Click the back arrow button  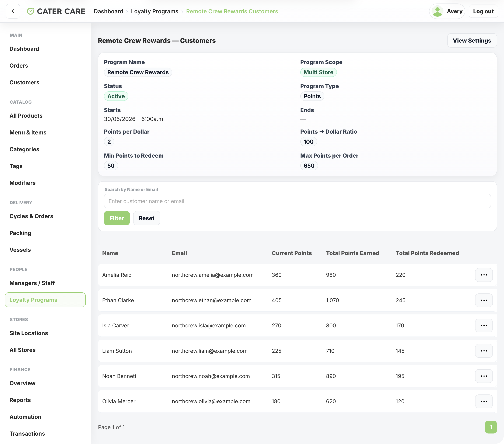pos(13,11)
